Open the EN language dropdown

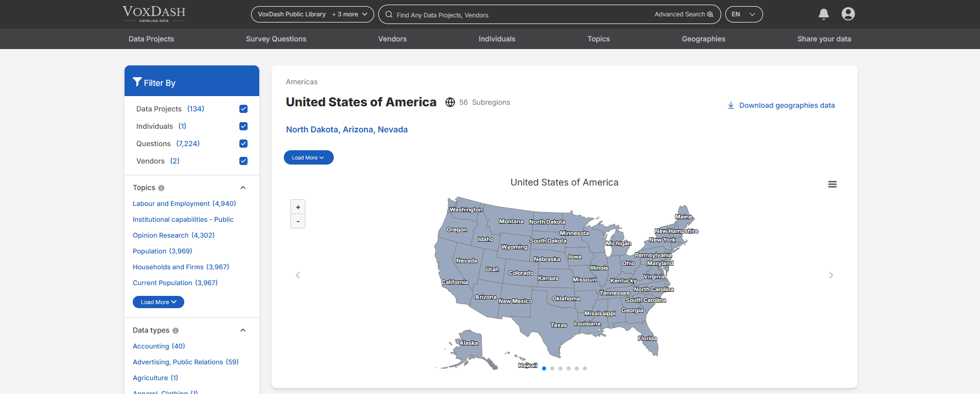pos(744,14)
